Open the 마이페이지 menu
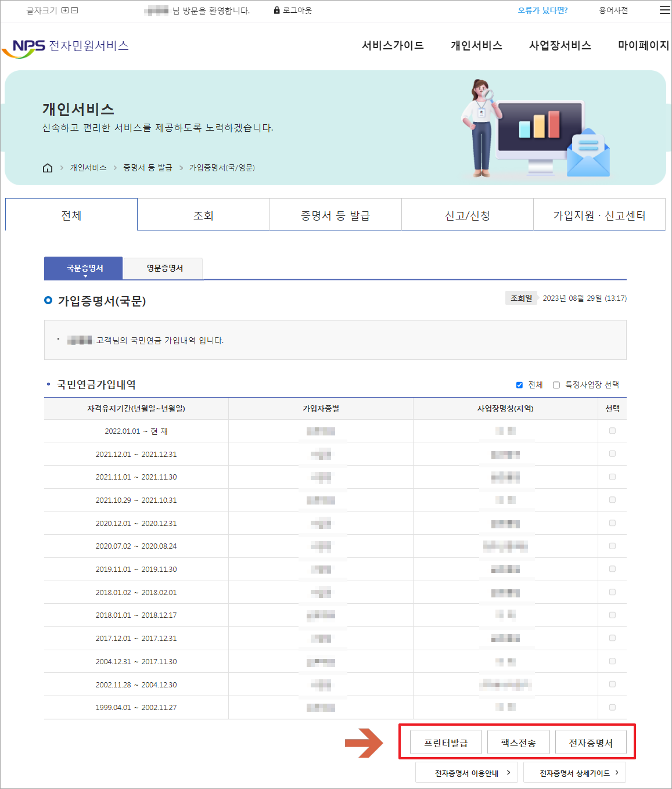672x789 pixels. 644,45
